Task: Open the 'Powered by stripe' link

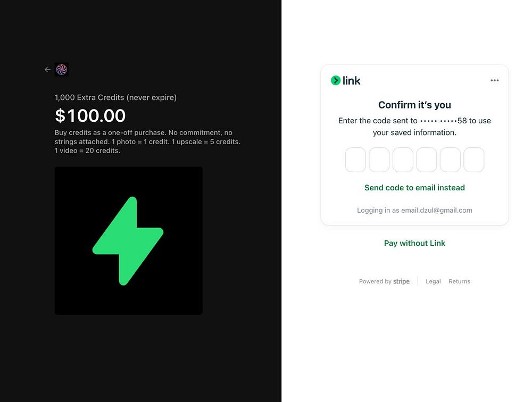Action: click(x=384, y=281)
